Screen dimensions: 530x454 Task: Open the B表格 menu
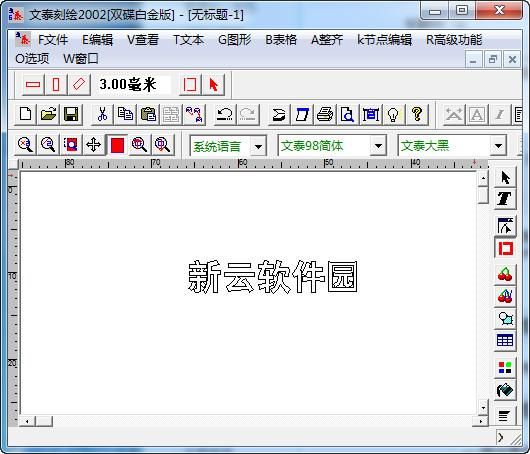pyautogui.click(x=281, y=40)
